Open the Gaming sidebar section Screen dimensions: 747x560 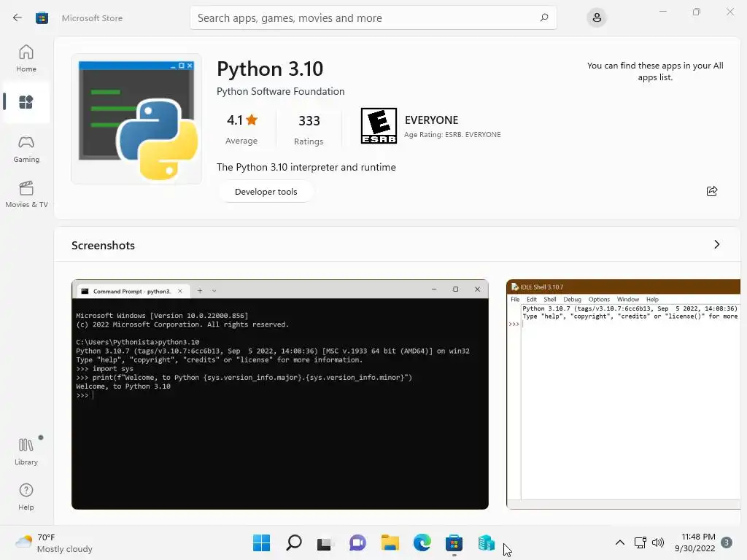coord(26,149)
